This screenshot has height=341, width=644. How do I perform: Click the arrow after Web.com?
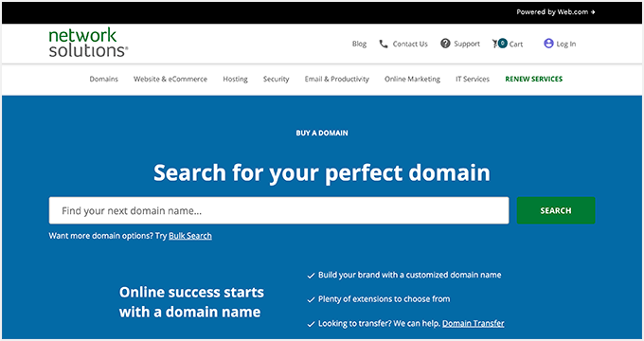tap(593, 12)
